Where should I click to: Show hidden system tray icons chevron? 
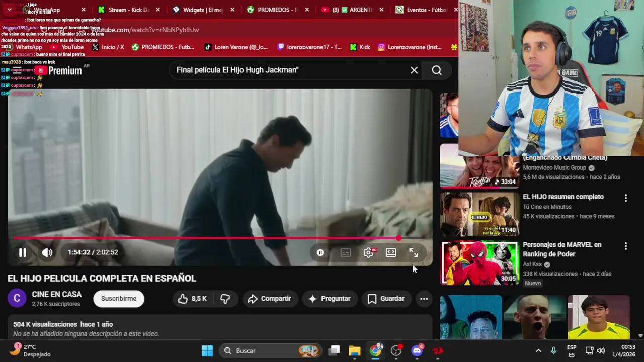tap(538, 351)
